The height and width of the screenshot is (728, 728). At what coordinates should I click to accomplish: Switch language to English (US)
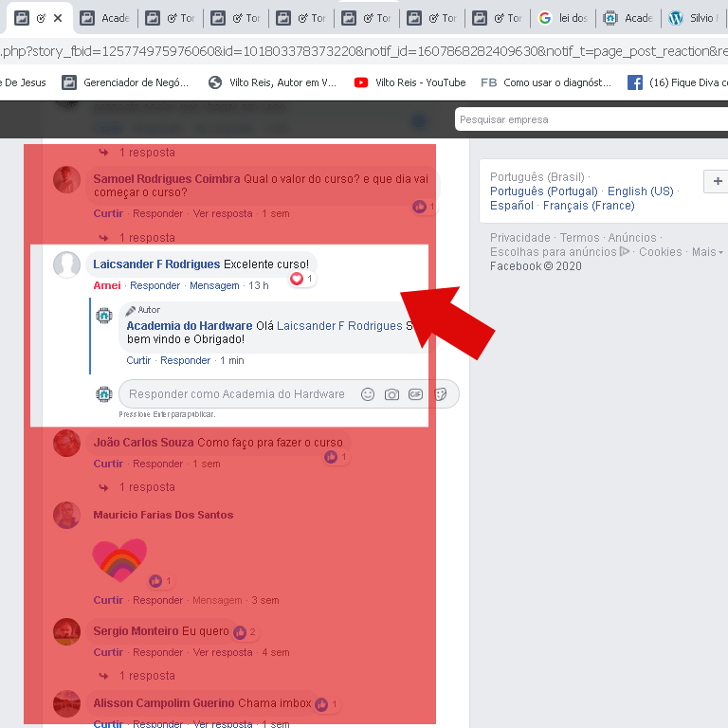640,191
